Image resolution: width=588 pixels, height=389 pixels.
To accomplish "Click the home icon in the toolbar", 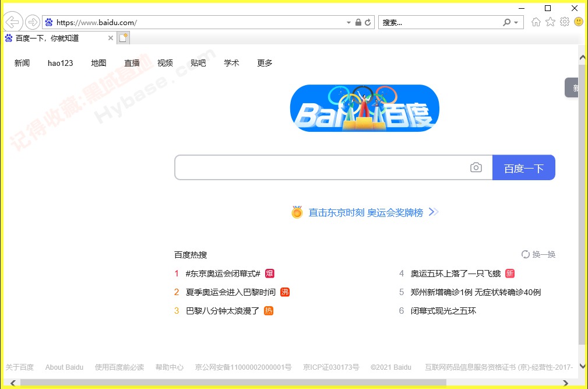I will point(536,22).
